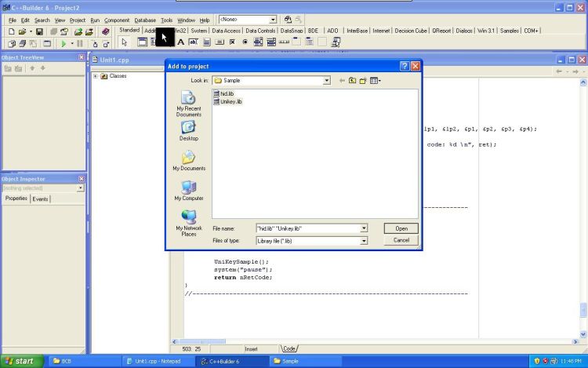
Task: Select the ComboBox component icon
Action: (x=271, y=42)
